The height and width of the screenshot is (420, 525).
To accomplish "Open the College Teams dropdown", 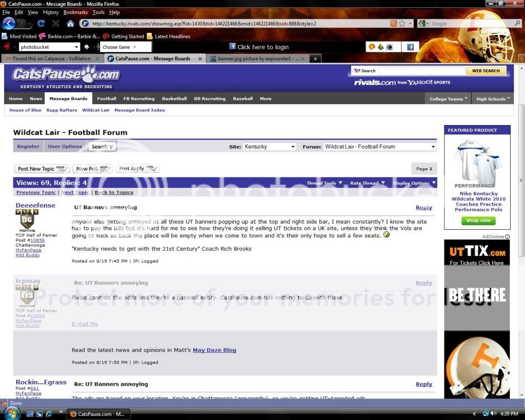I will coord(448,99).
